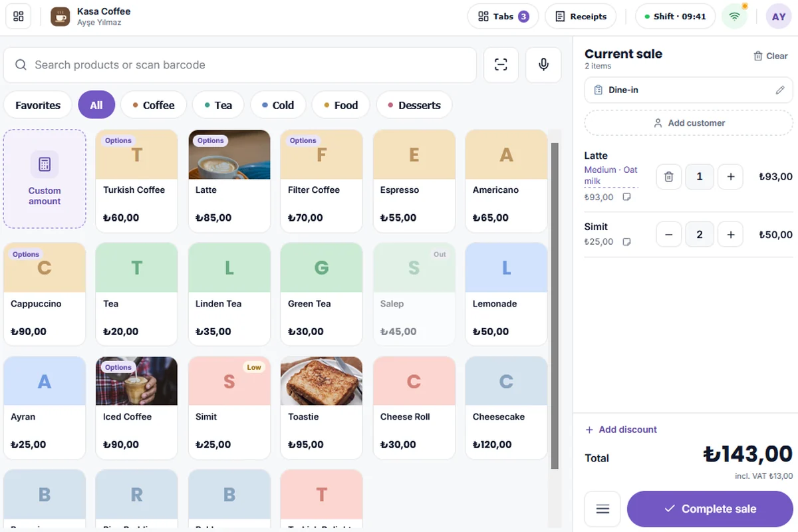Increase Simit quantity with plus
Image resolution: width=798 pixels, height=532 pixels.
coord(730,235)
